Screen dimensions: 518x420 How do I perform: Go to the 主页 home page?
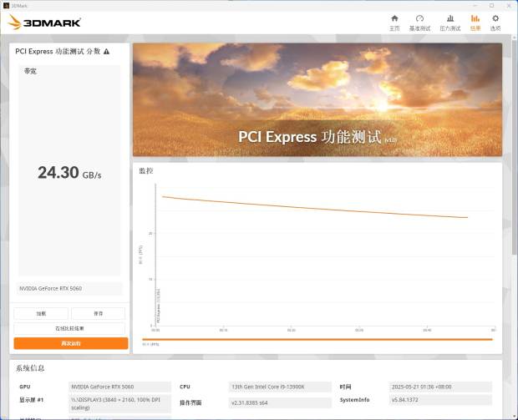tap(394, 23)
